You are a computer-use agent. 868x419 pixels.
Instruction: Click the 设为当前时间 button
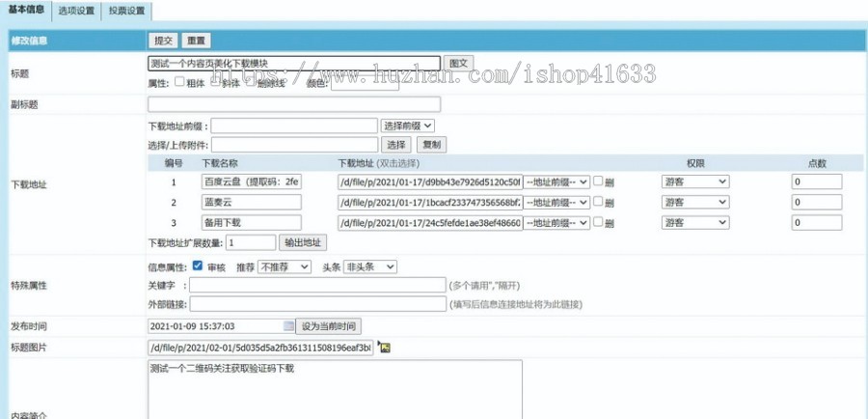tap(329, 326)
